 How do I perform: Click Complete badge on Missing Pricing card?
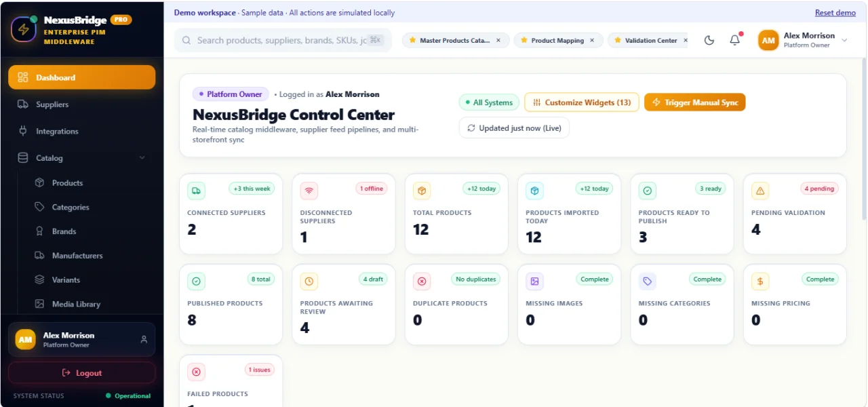(820, 279)
